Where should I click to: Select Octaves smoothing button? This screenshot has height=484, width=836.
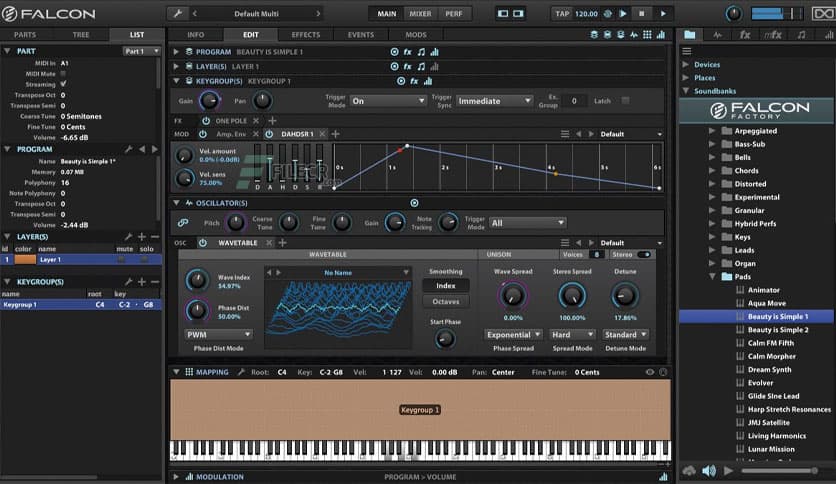click(446, 302)
